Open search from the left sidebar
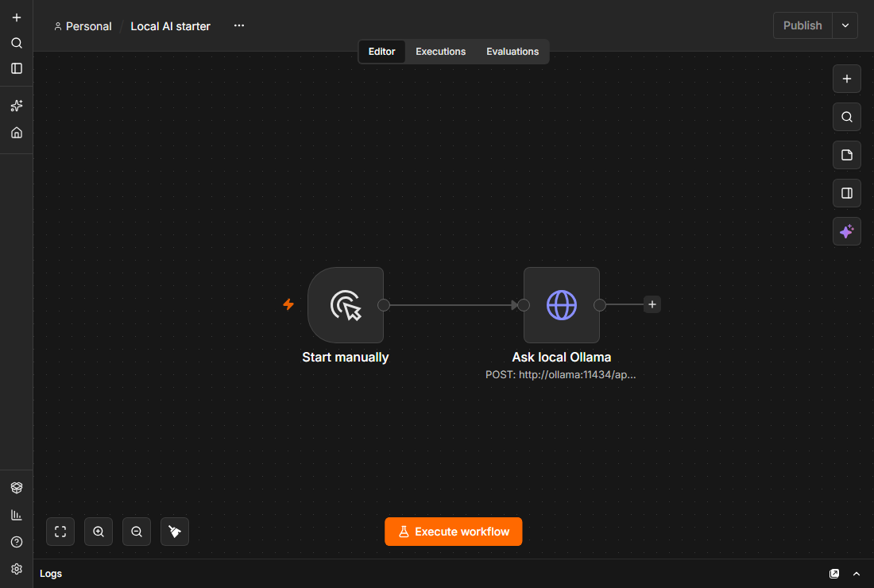The width and height of the screenshot is (874, 588). 17,43
